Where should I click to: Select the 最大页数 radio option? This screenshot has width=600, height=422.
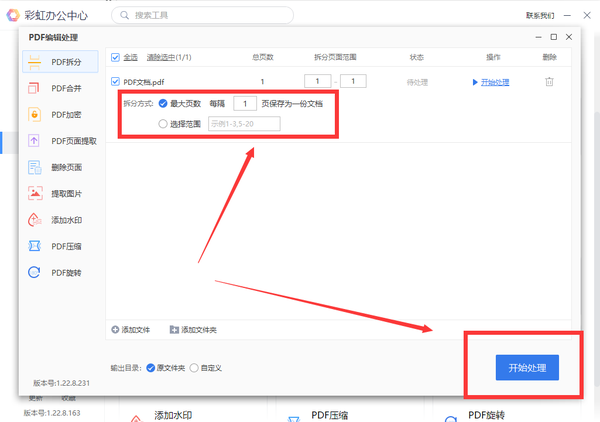coord(163,103)
